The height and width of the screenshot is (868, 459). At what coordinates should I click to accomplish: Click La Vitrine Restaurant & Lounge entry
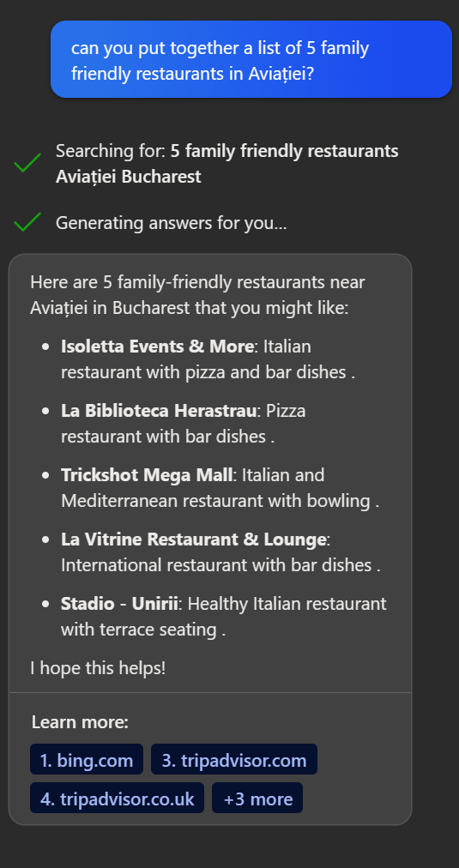220,552
